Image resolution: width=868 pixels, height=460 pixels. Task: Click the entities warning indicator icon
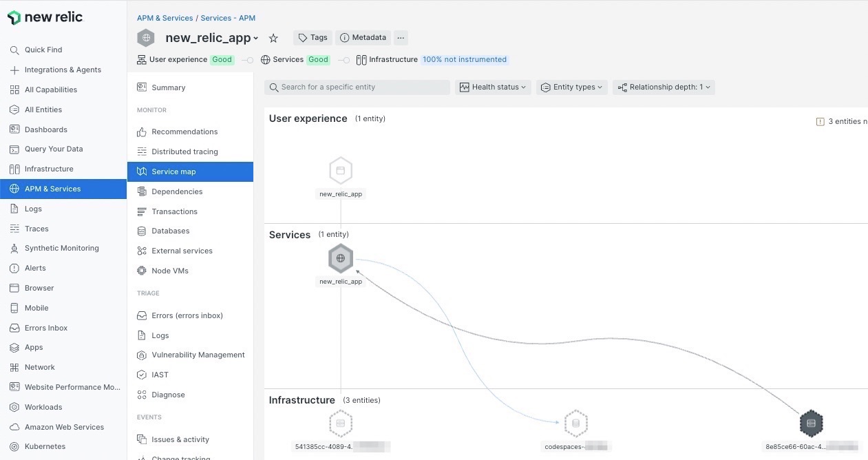820,122
